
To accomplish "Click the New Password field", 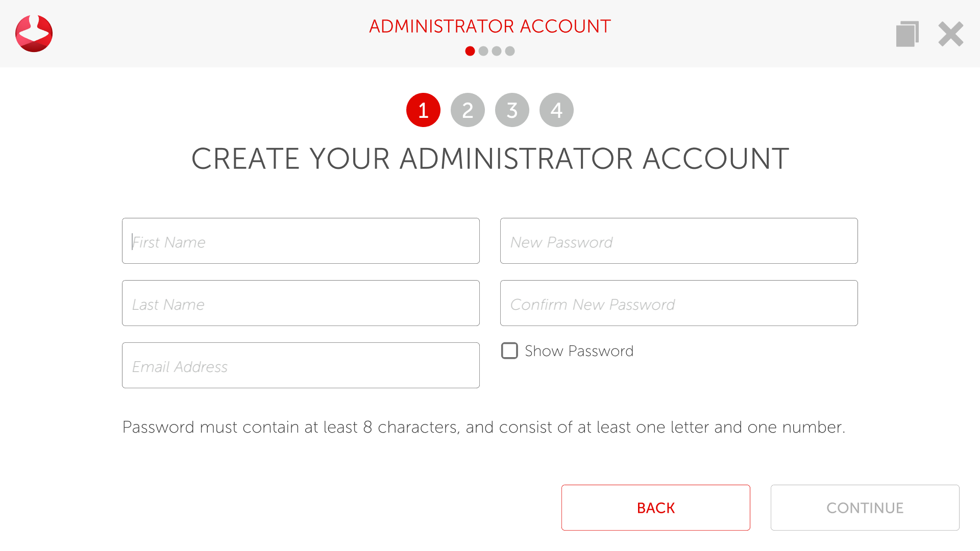I will click(x=679, y=241).
